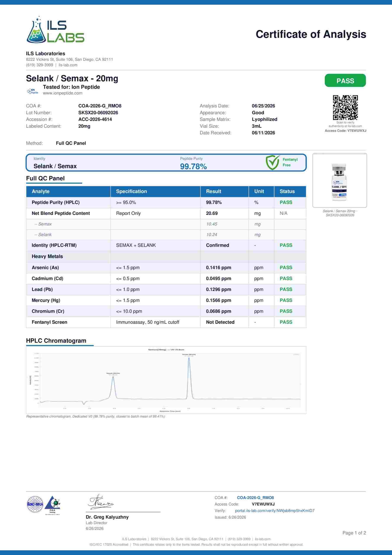Select the Sample Matrix value Lyophilized

pyautogui.click(x=264, y=119)
